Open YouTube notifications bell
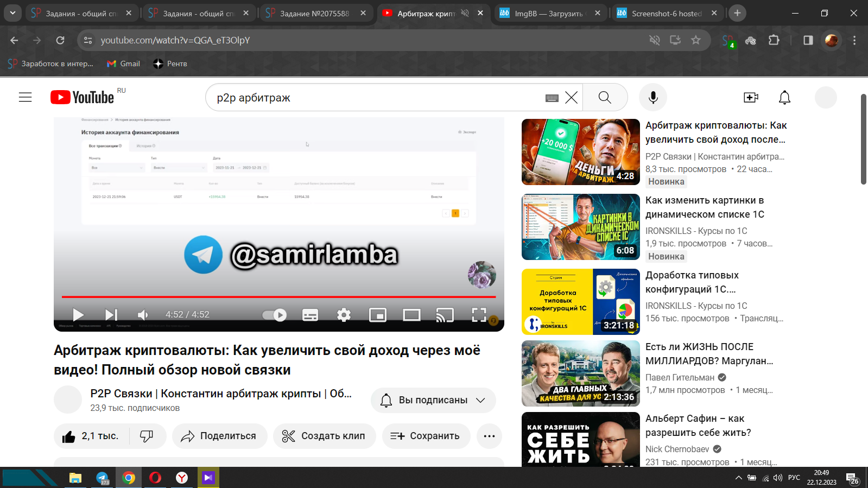The height and width of the screenshot is (488, 868). pos(784,97)
